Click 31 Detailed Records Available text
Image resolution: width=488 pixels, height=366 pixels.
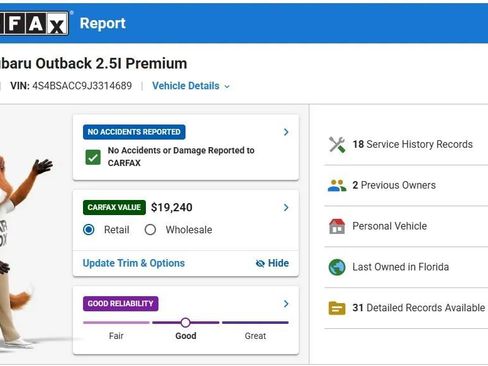coord(419,308)
